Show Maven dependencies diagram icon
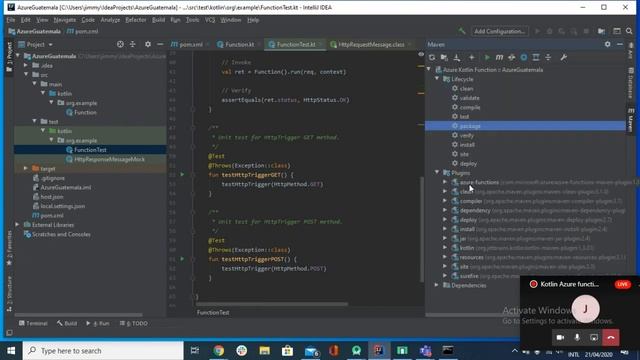This screenshot has height=360, width=640. (536, 58)
